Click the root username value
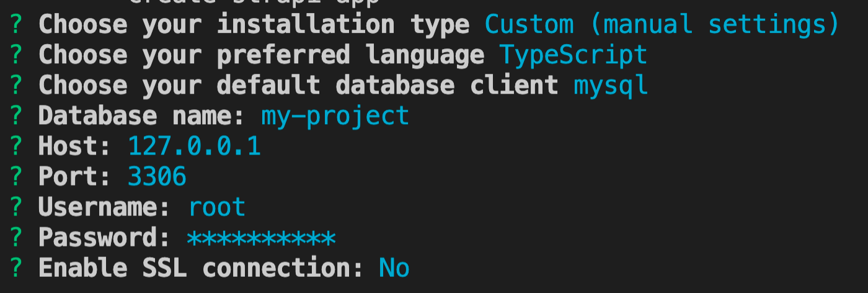868x293 pixels. [x=217, y=207]
